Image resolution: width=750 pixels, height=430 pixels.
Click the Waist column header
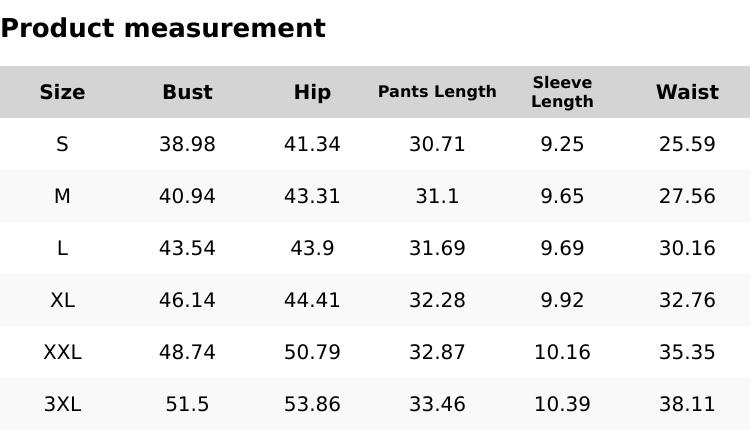tap(687, 92)
